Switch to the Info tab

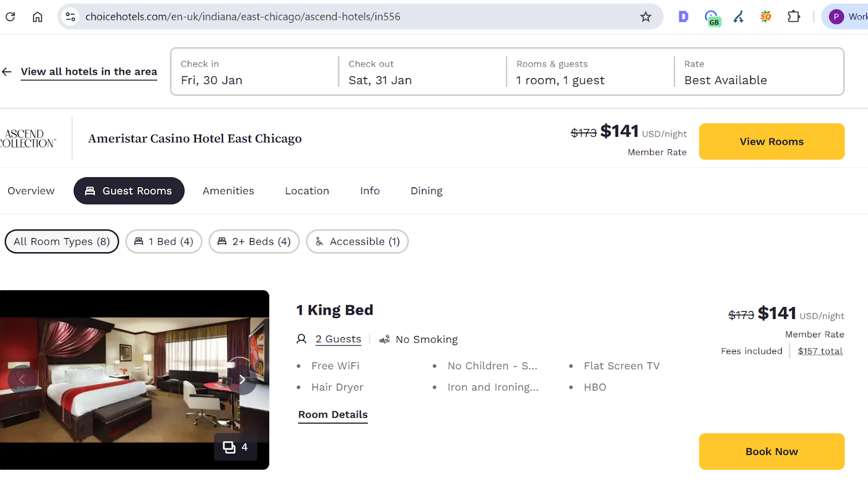click(x=370, y=191)
